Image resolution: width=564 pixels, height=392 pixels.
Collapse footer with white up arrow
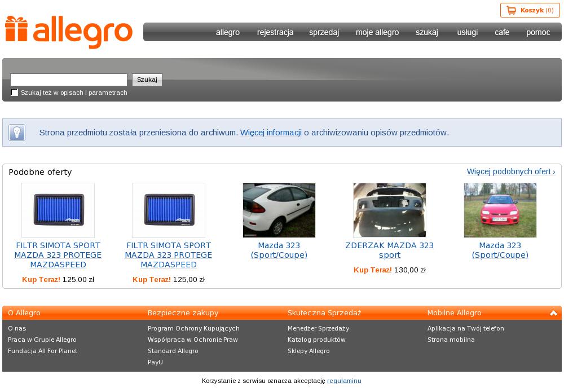click(x=554, y=313)
